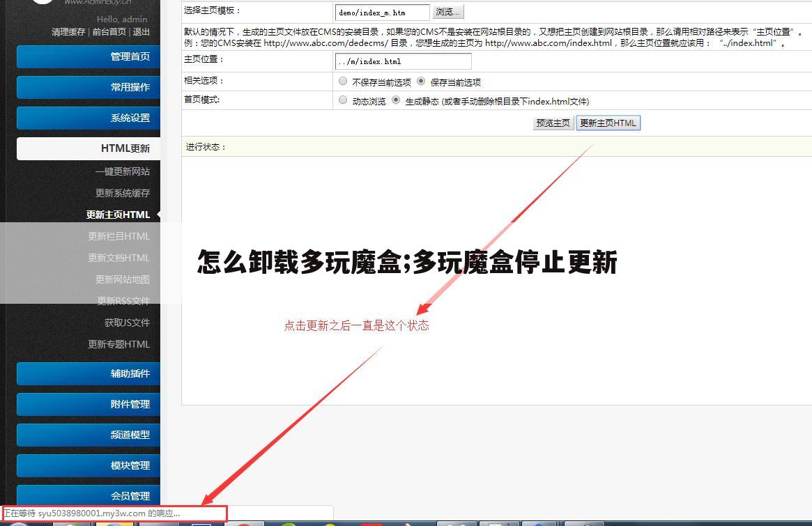The width and height of the screenshot is (812, 526).
Task: Click 预览主页 button
Action: [x=553, y=123]
